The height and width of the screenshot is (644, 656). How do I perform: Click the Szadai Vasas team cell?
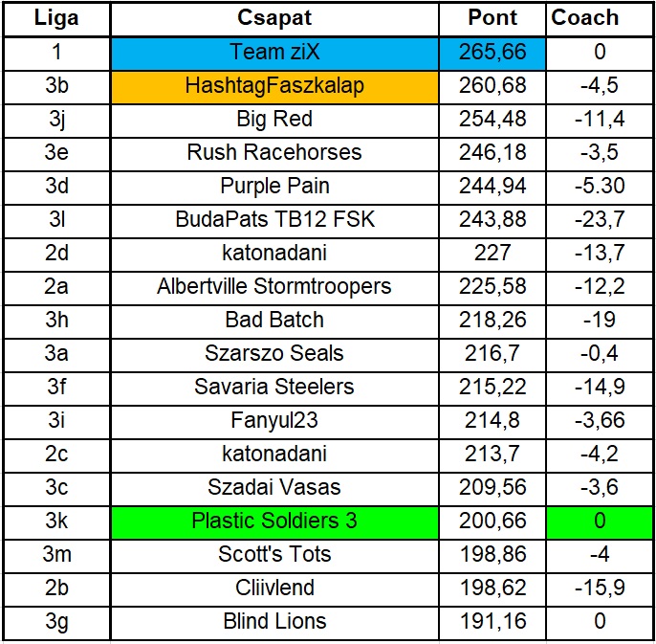274,487
